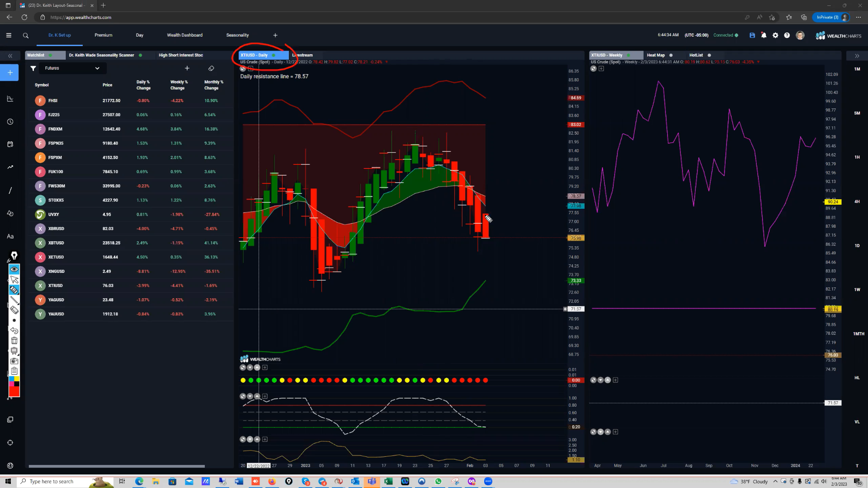Select the 1MTH timeframe button
The width and height of the screenshot is (868, 488).
point(859,334)
